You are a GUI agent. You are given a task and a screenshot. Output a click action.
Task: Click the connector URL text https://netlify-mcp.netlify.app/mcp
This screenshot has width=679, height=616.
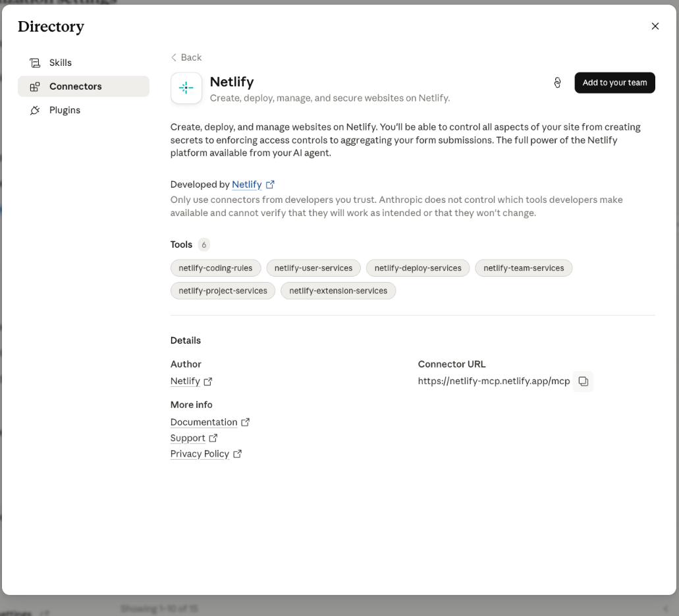(x=494, y=381)
